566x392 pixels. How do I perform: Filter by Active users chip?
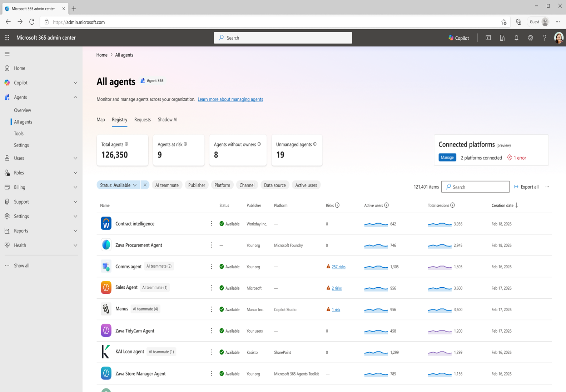pos(306,185)
